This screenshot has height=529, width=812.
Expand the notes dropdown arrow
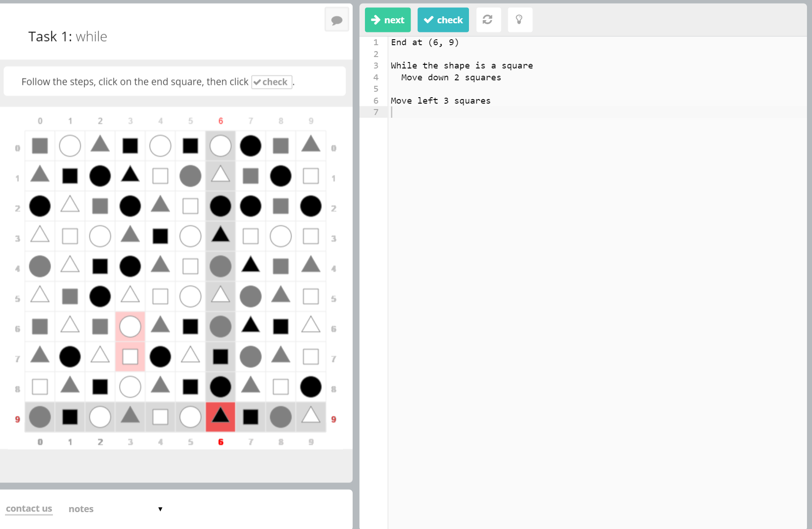pos(160,509)
